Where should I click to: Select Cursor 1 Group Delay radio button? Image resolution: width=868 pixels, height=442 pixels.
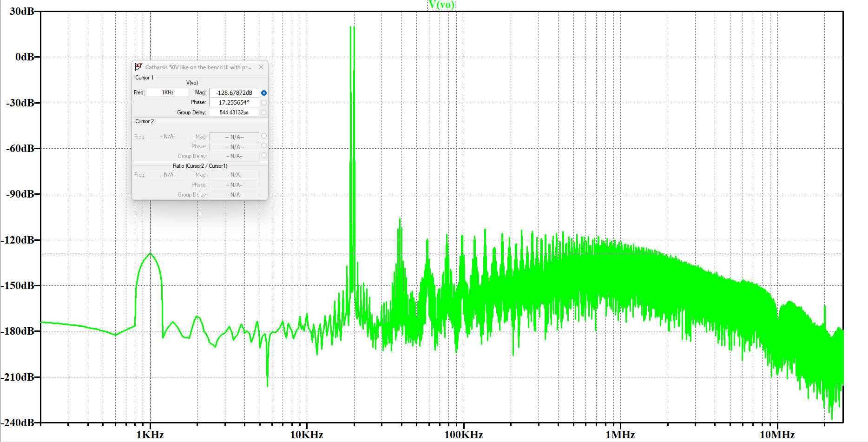tap(264, 112)
